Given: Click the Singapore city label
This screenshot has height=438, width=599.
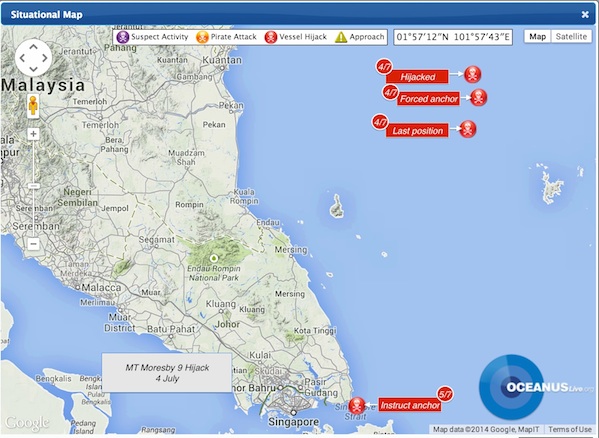Looking at the screenshot, I should [293, 422].
